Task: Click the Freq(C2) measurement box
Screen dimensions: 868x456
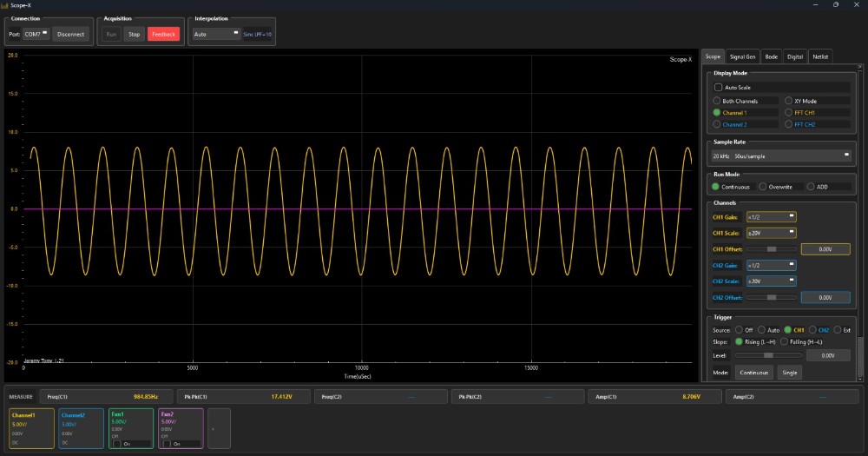Action: [x=380, y=397]
